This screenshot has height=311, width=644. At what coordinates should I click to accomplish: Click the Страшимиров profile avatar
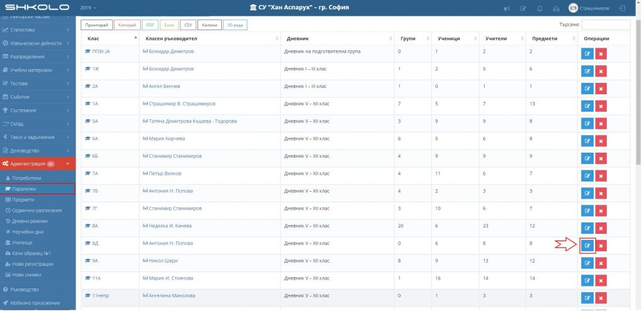pos(574,8)
